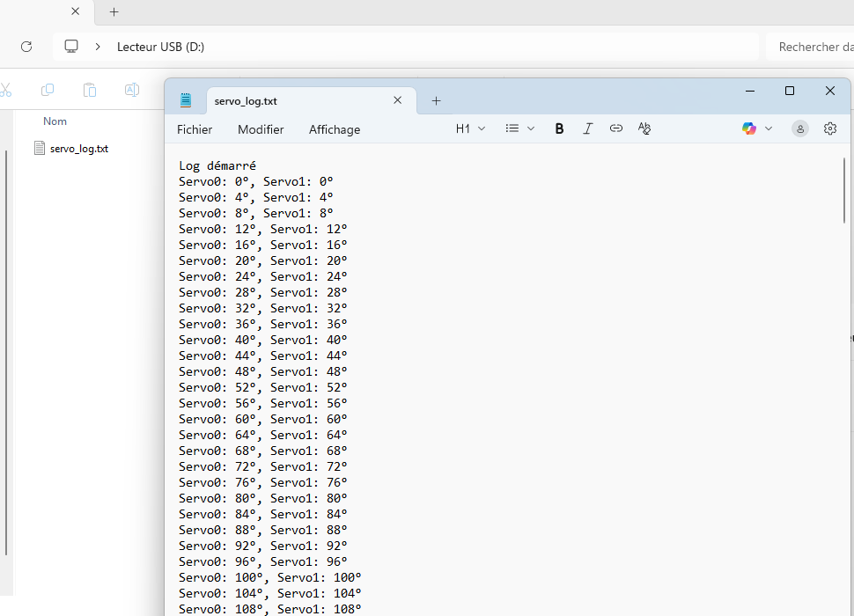
Task: Toggle bold formatting in Notepad
Action: (559, 128)
